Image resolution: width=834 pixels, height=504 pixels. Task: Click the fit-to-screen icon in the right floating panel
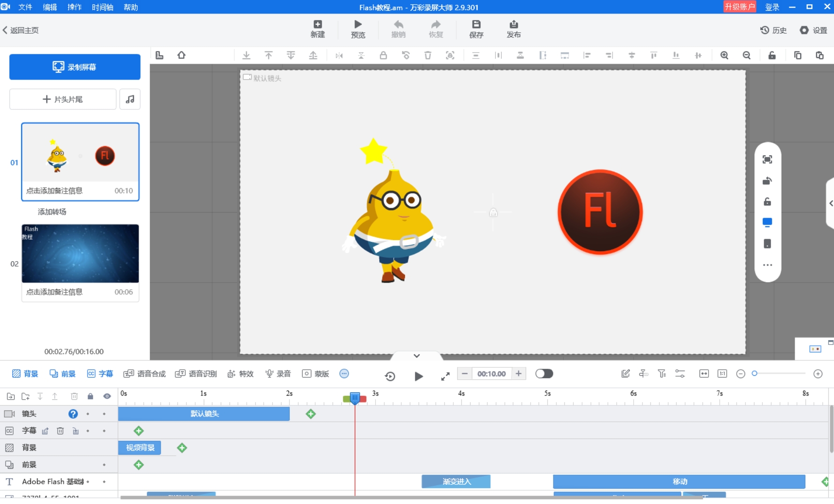click(x=767, y=160)
